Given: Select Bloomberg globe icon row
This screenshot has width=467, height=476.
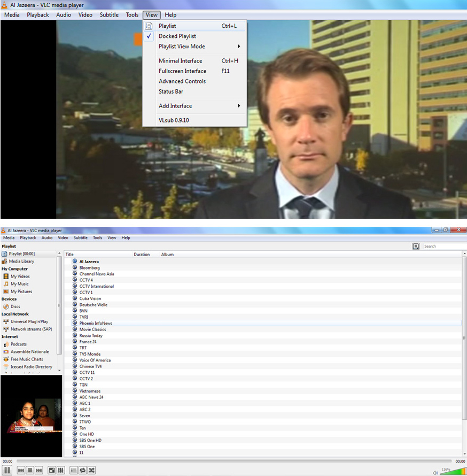Looking at the screenshot, I should [x=75, y=267].
